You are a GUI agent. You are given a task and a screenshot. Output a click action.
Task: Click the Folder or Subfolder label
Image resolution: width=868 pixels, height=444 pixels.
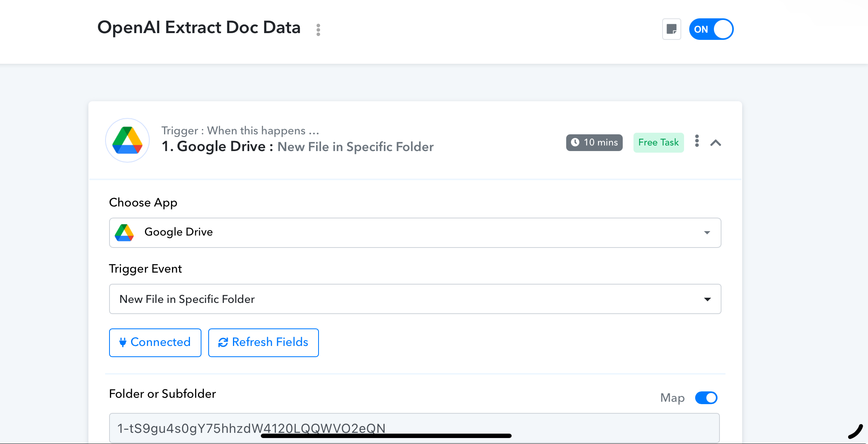(x=162, y=394)
